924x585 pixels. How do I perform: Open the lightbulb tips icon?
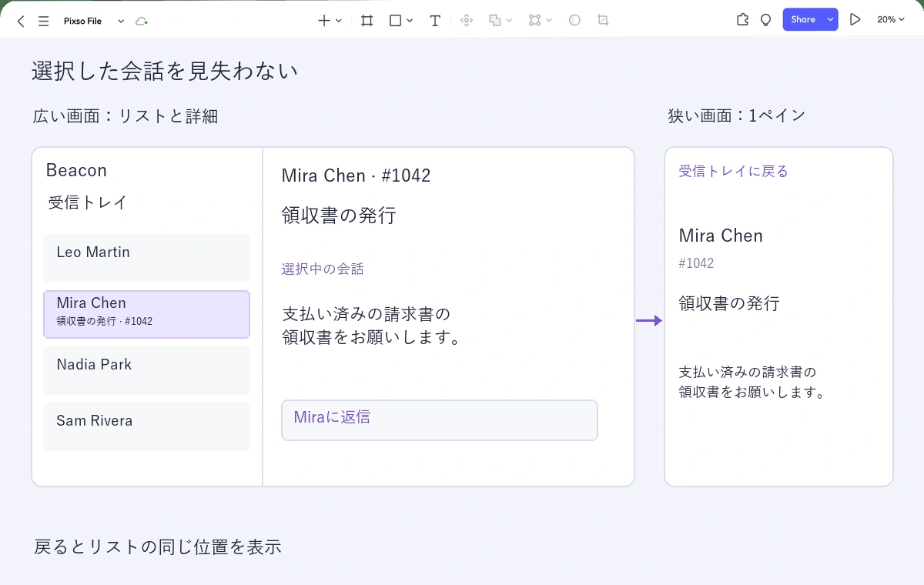tap(765, 20)
